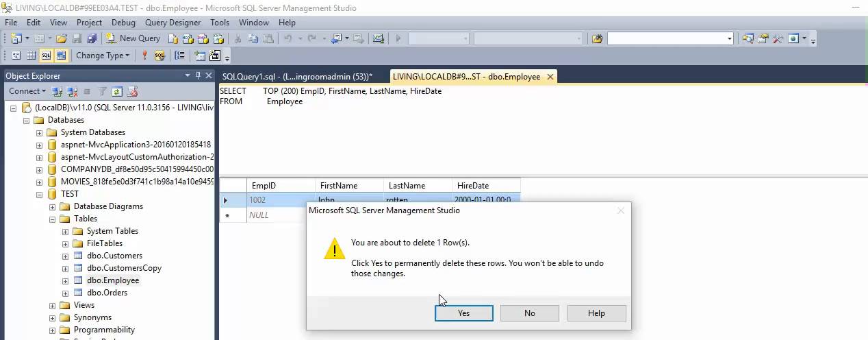Toggle the Show Results Pane icon
The height and width of the screenshot is (340, 868).
click(x=62, y=56)
